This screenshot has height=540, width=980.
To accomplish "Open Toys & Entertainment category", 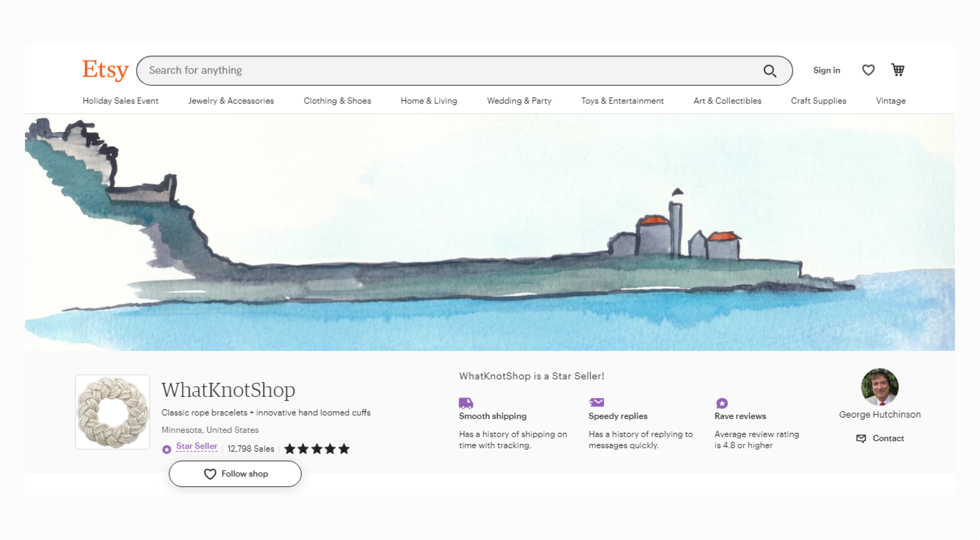I will pyautogui.click(x=622, y=100).
